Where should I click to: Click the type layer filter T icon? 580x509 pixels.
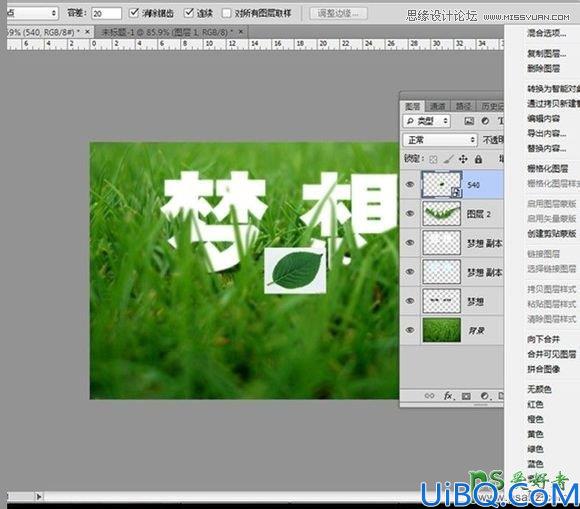pos(500,121)
